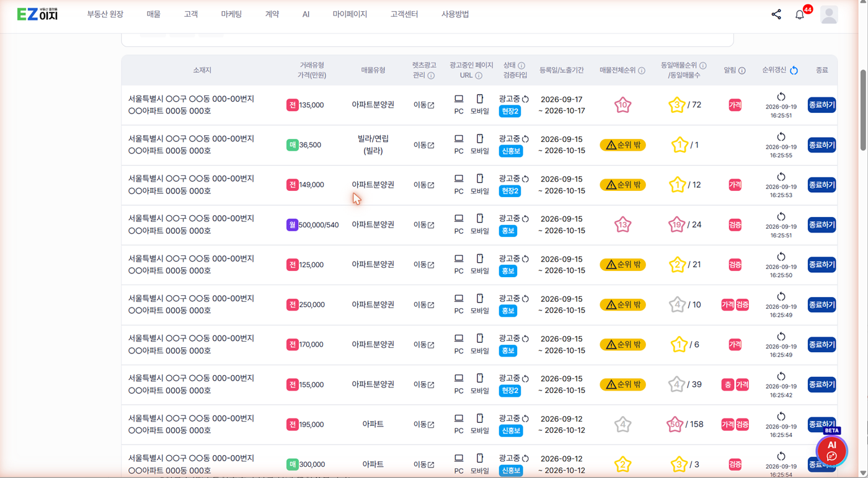868x478 pixels.
Task: Click 종료하기 for the 500,000/540 listing
Action: pyautogui.click(x=821, y=224)
